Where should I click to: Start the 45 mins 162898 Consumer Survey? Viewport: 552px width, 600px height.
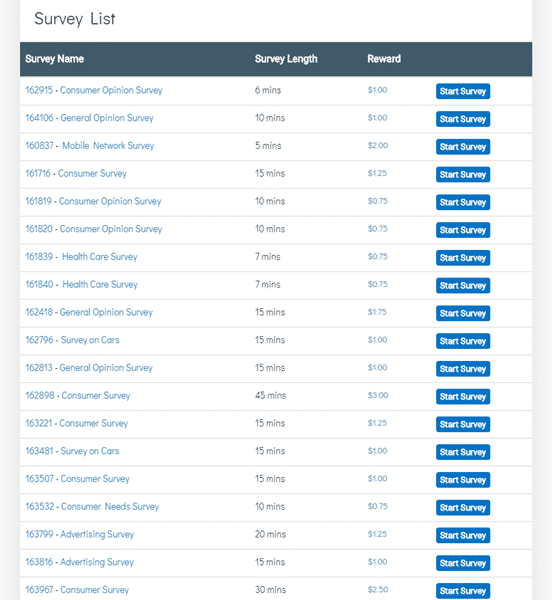click(463, 396)
